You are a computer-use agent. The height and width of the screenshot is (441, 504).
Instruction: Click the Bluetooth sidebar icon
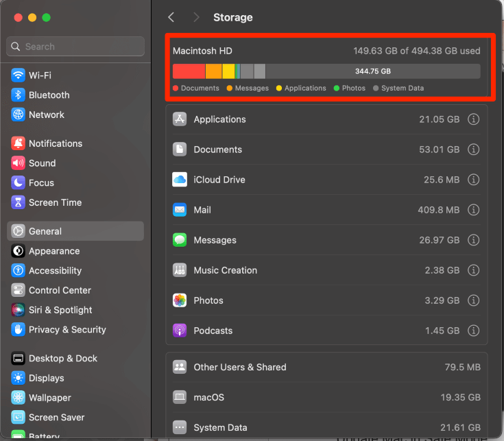coord(18,95)
